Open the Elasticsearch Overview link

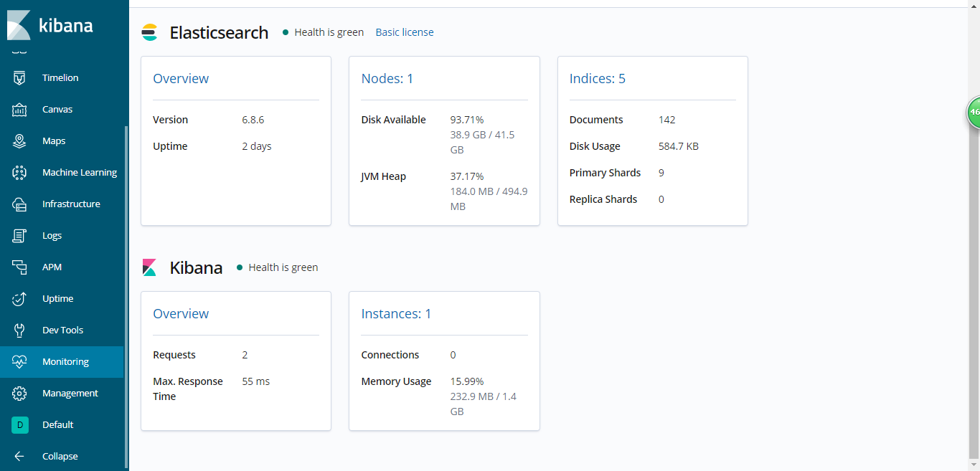pyautogui.click(x=181, y=79)
